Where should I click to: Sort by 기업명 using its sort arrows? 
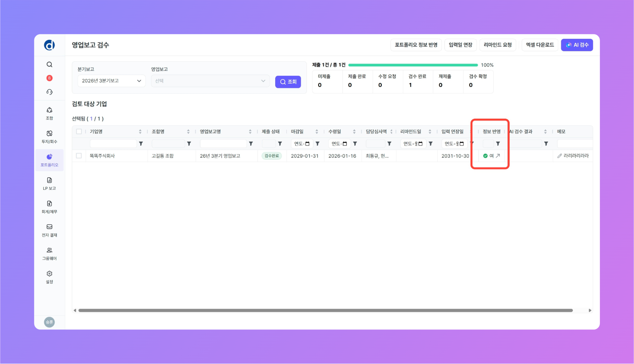click(140, 131)
